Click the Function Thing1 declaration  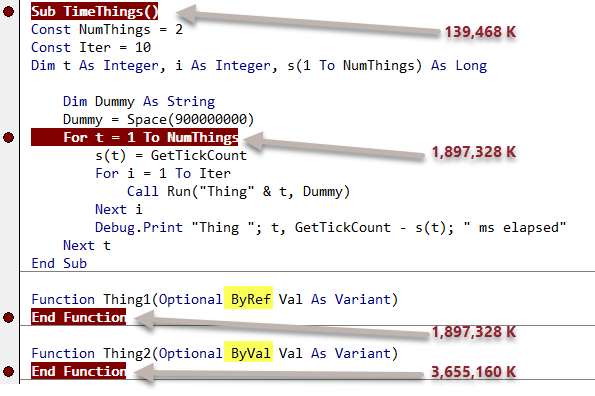214,299
